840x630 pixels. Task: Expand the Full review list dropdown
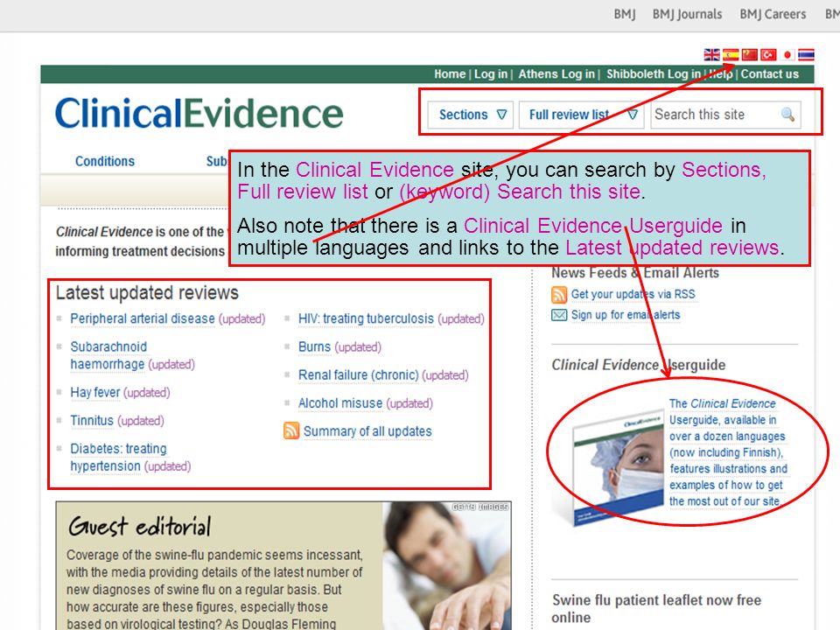tap(583, 115)
